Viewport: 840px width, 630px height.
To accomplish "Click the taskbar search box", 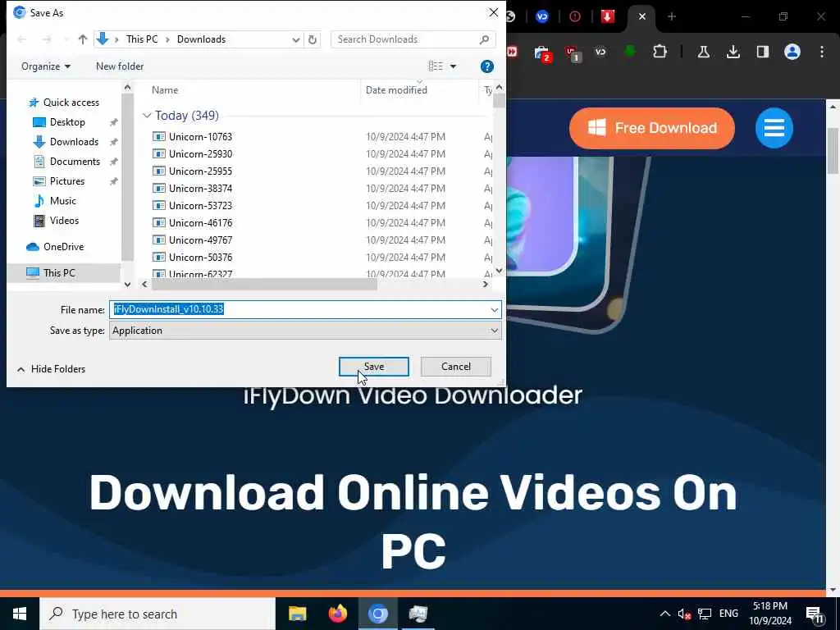I will 157,614.
